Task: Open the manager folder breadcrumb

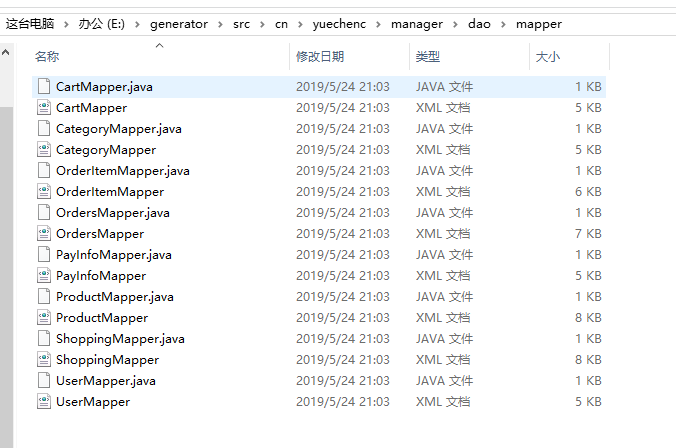Action: pos(417,24)
